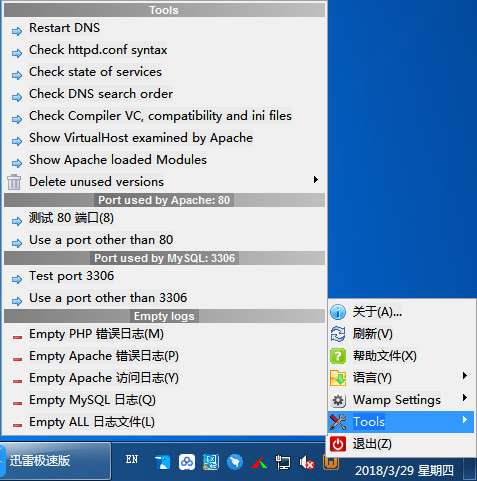Click the gear icon next to Wamp Settings

tap(338, 400)
